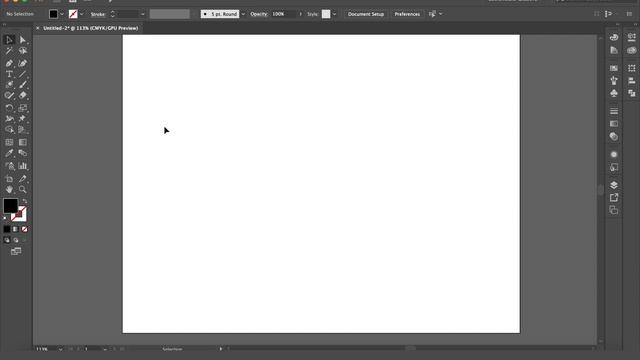Open the status bar options arrow
The image size is (640, 360).
coord(221,349)
